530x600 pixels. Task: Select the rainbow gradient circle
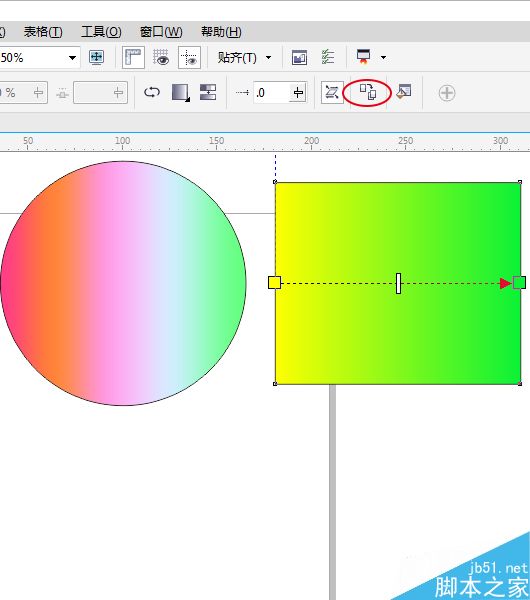pyautogui.click(x=123, y=283)
